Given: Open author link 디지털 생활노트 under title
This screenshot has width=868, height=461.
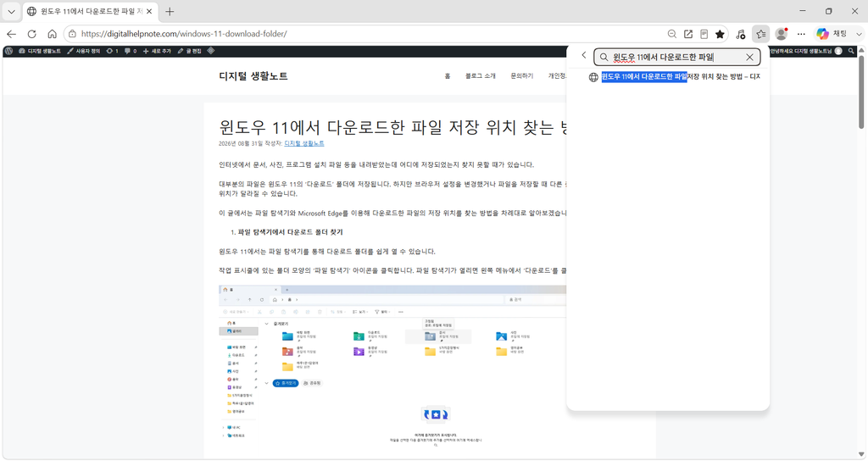Looking at the screenshot, I should point(304,143).
